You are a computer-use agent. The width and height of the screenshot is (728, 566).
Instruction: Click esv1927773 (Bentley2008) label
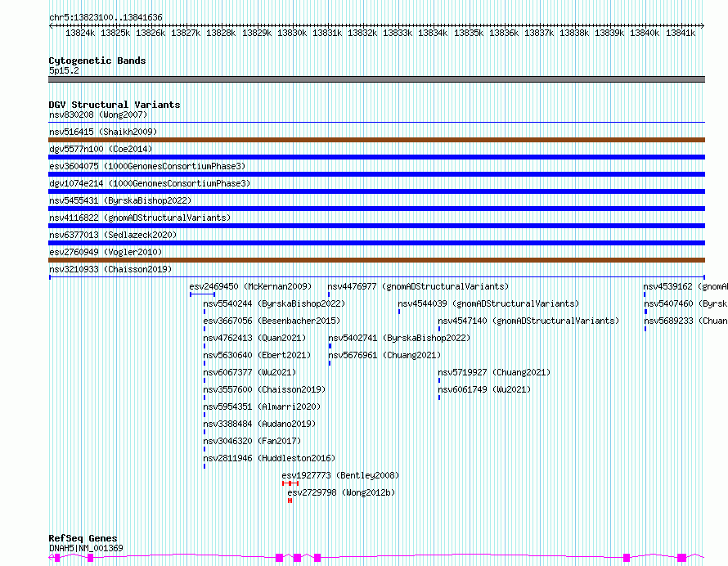(x=340, y=475)
